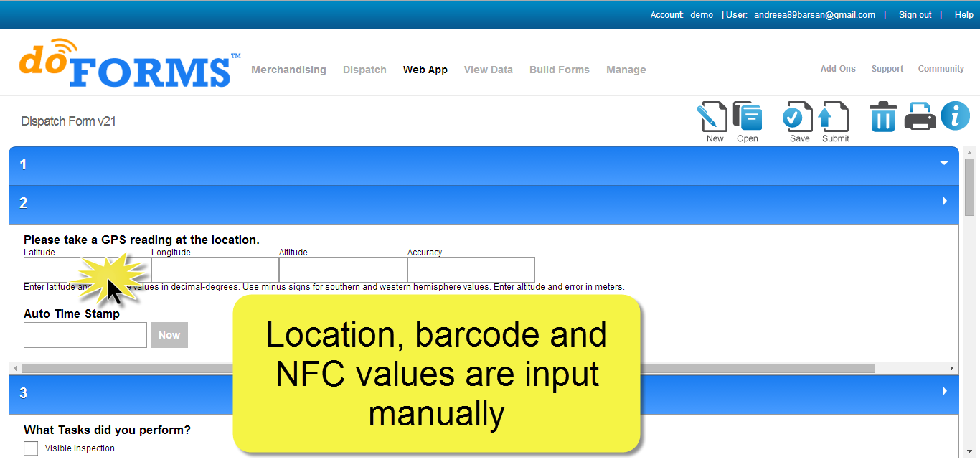The image size is (980, 462).
Task: Collapse section 1 header arrow
Action: (x=944, y=164)
